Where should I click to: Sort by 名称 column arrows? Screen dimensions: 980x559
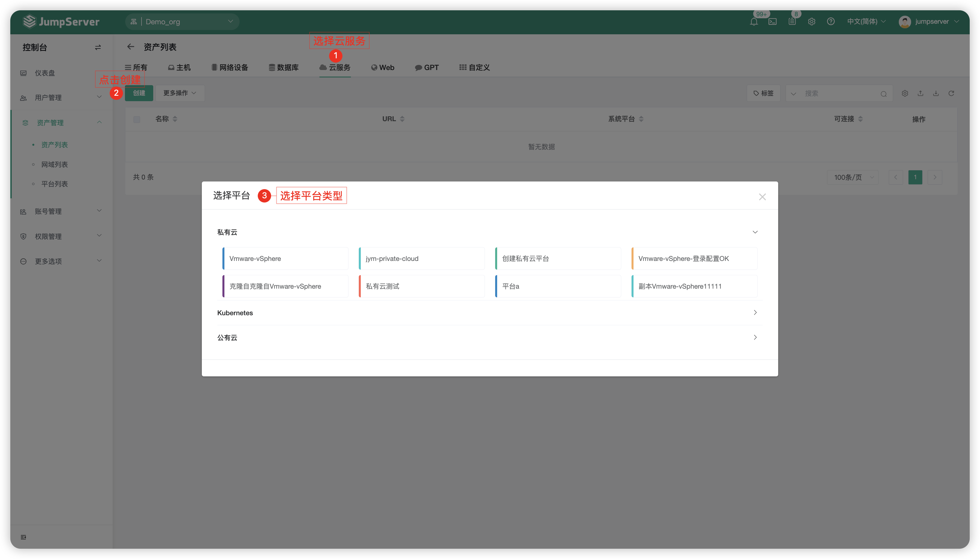click(175, 119)
